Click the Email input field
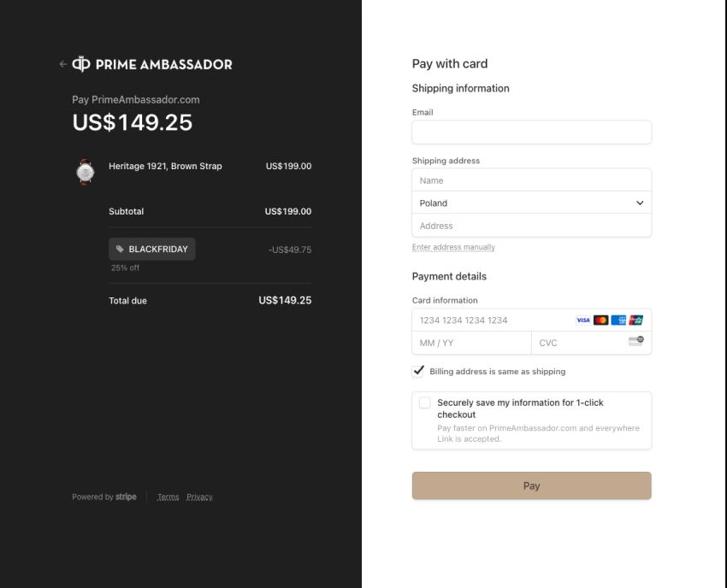 531,132
